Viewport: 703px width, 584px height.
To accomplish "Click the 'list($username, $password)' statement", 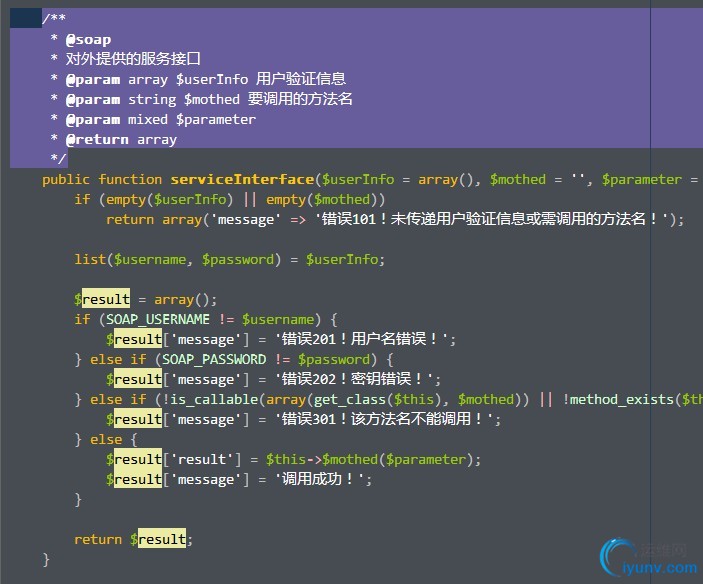I will 178,259.
